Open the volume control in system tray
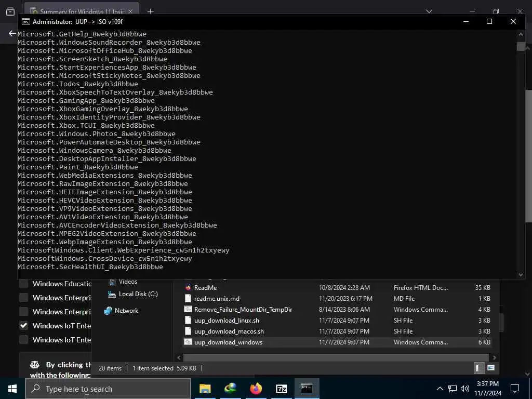 coord(465,389)
